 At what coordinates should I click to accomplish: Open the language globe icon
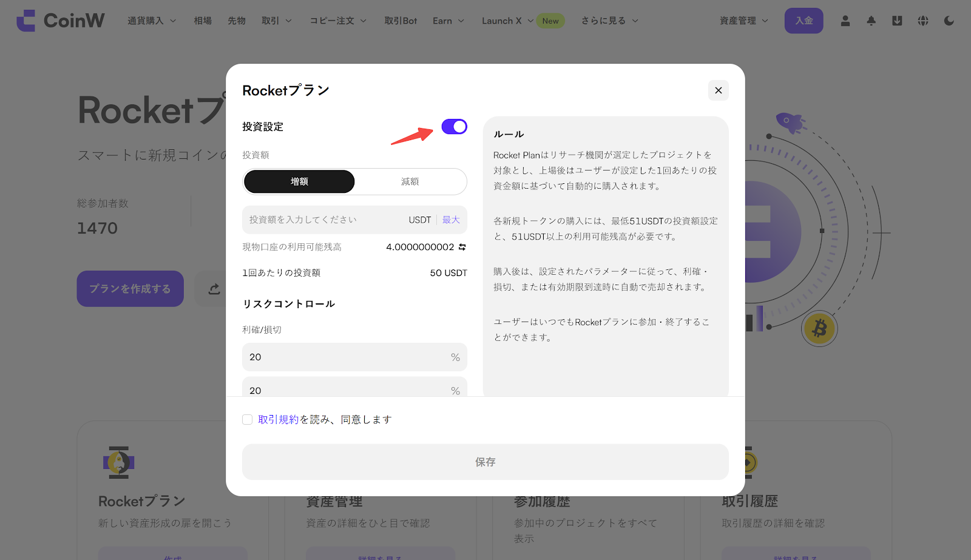[x=923, y=21]
